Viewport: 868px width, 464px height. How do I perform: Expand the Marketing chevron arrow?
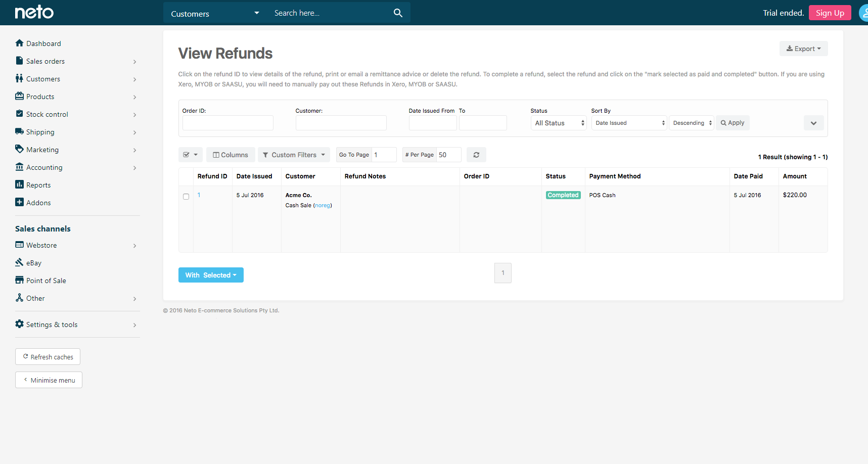pyautogui.click(x=135, y=150)
